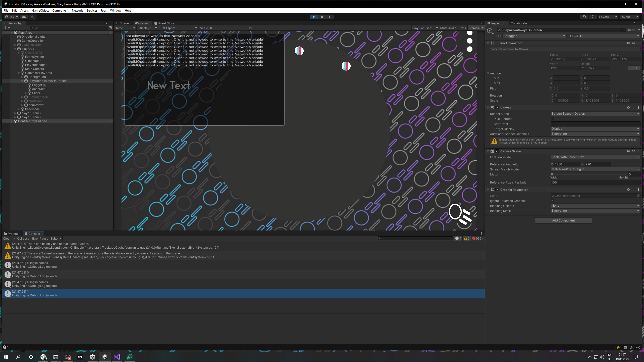This screenshot has height=362, width=644.
Task: Open the Render Mode dropdown
Action: 595,114
